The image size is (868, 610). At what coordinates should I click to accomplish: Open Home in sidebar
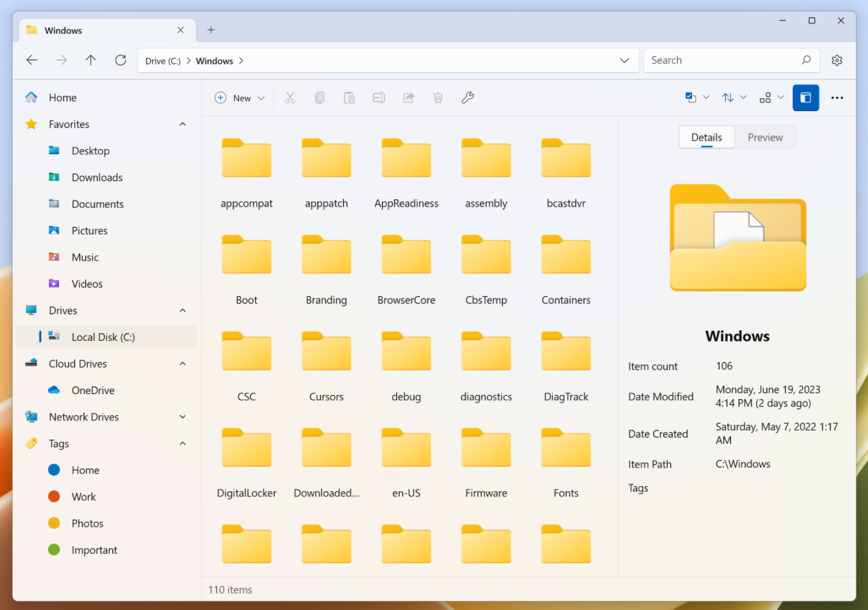107,97
